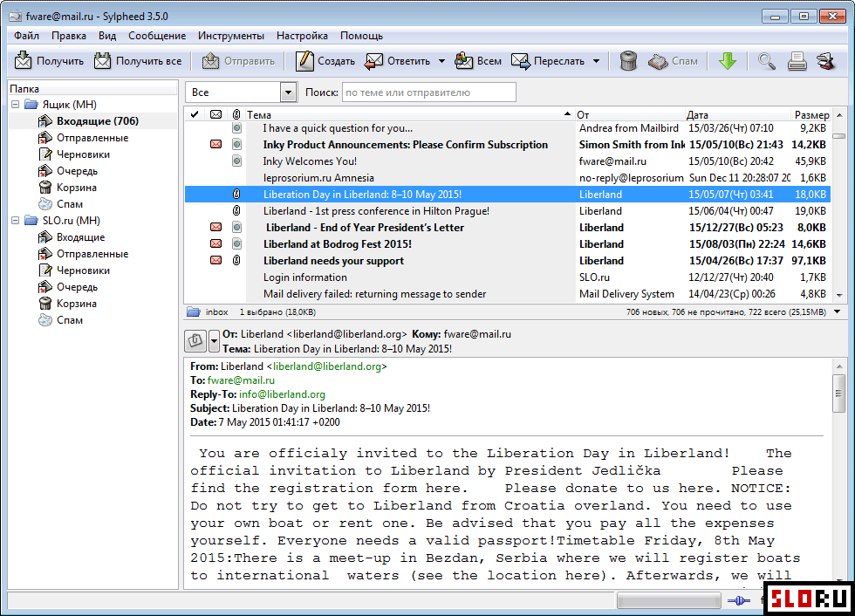The width and height of the screenshot is (855, 616).
Task: Reply with the Ответить button
Action: tap(398, 61)
